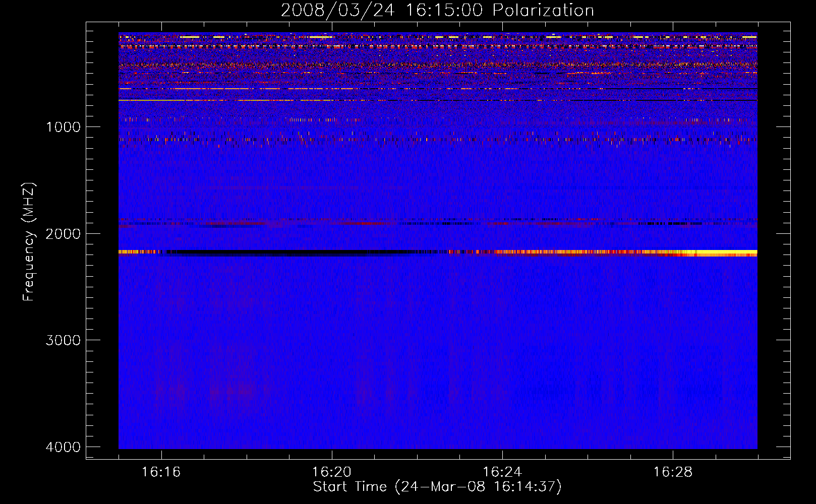Select the 3000 frequency tick label

(63, 340)
